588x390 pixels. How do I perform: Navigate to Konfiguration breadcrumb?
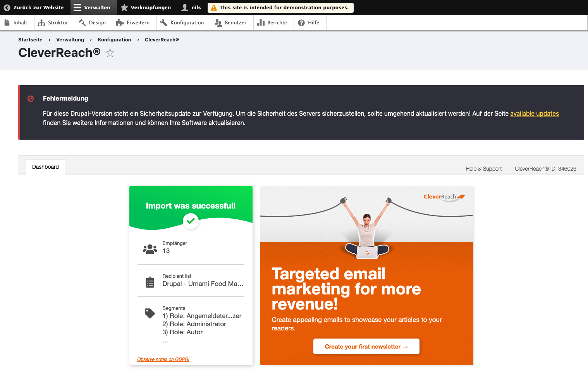pyautogui.click(x=114, y=39)
